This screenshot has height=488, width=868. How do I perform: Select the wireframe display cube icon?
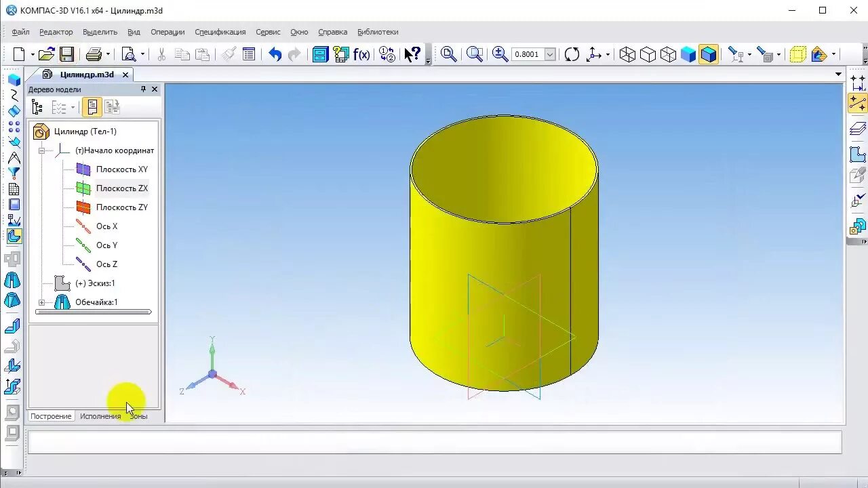(x=627, y=55)
